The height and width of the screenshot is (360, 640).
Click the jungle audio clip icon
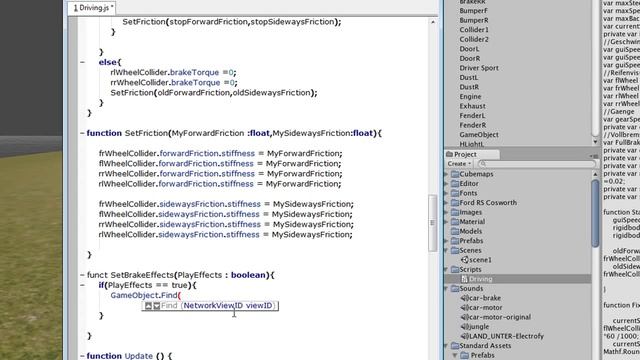pyautogui.click(x=464, y=327)
